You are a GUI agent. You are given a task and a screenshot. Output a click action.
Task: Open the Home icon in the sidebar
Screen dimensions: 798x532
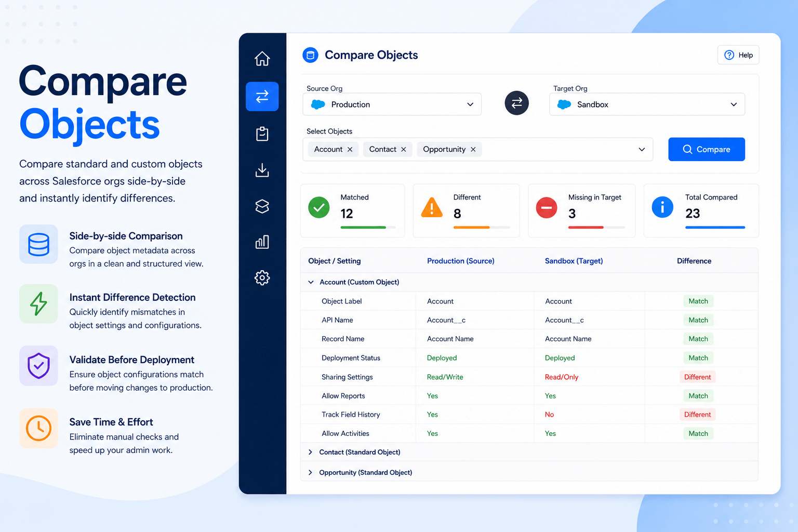point(262,59)
